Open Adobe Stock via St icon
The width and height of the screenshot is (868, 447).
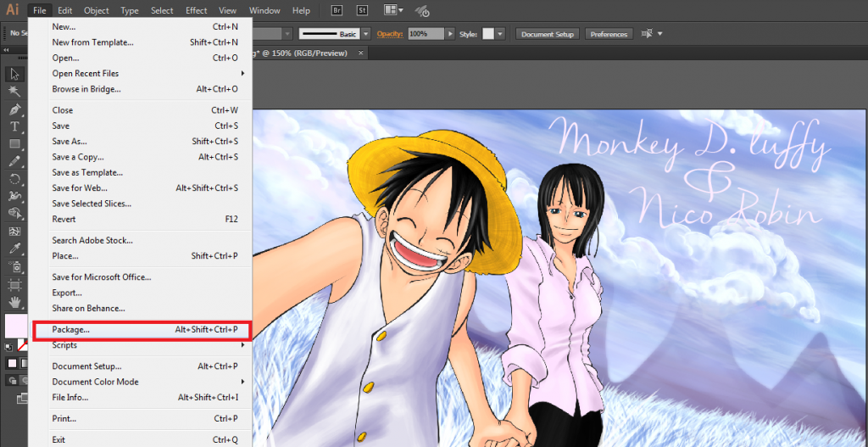362,10
